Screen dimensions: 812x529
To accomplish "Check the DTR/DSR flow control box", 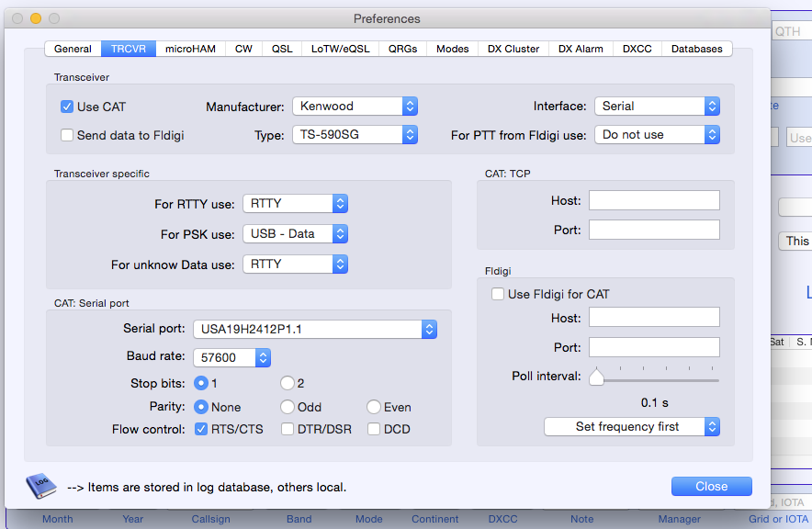I will tap(288, 429).
